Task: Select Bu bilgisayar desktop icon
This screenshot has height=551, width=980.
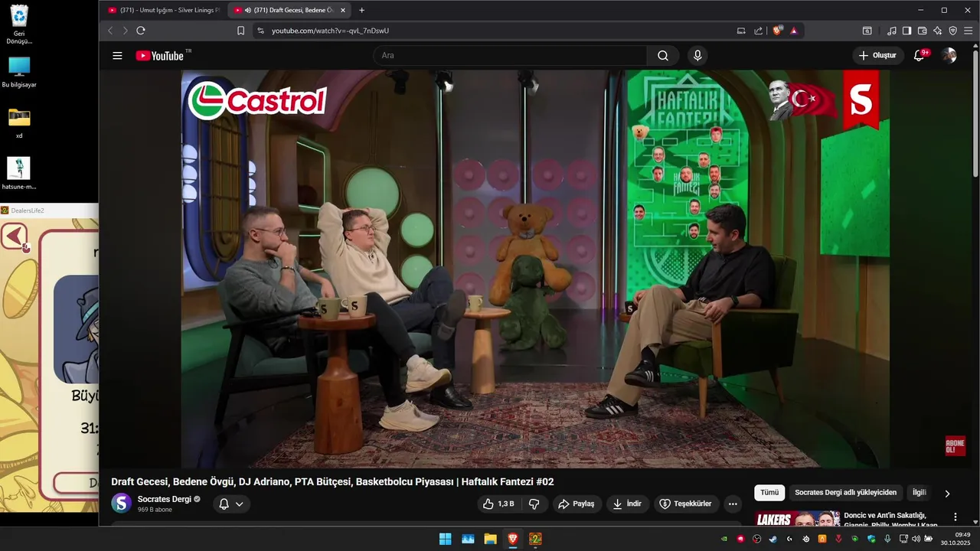Action: click(19, 73)
